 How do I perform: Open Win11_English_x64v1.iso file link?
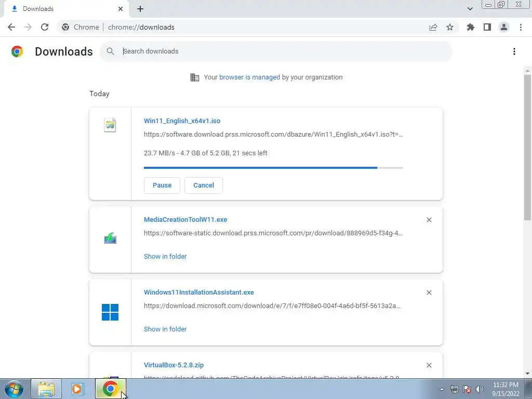click(x=182, y=121)
